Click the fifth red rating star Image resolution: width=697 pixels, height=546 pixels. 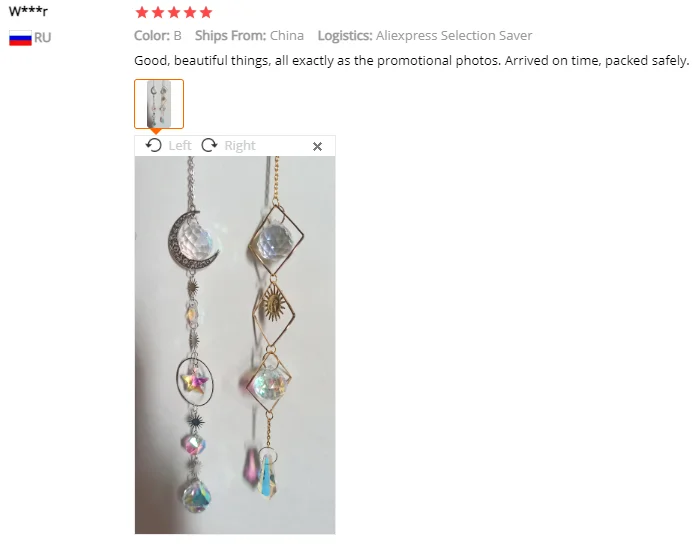206,12
